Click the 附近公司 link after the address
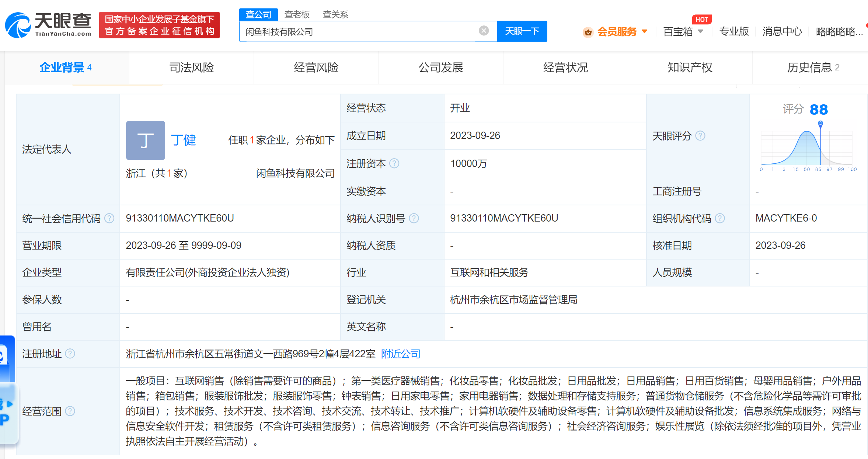 (x=401, y=354)
